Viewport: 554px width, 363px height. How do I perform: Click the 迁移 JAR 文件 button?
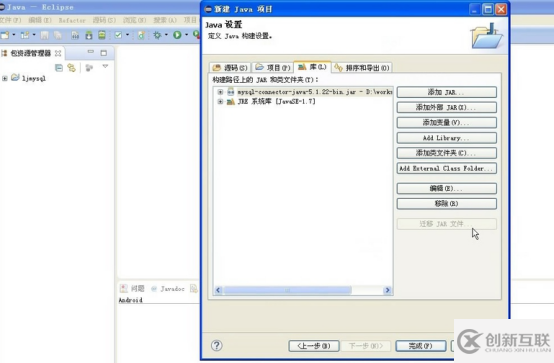click(x=447, y=224)
